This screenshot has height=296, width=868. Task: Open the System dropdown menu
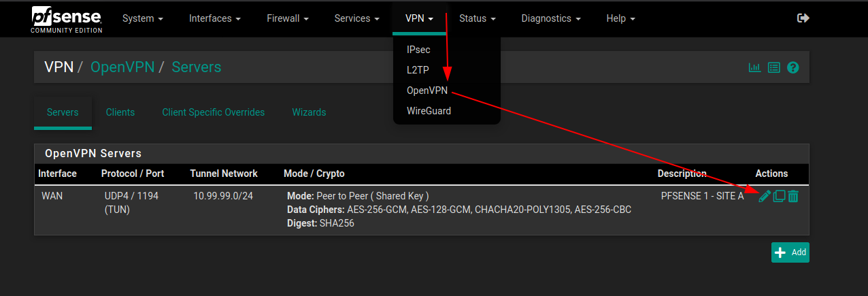point(143,18)
